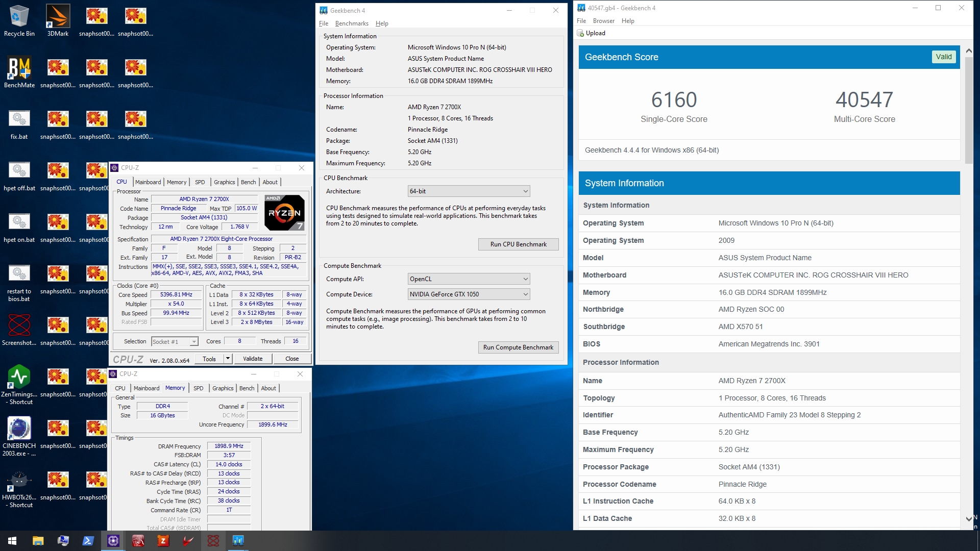The image size is (980, 551).
Task: Click the results scrollbar down arrow
Action: point(969,519)
